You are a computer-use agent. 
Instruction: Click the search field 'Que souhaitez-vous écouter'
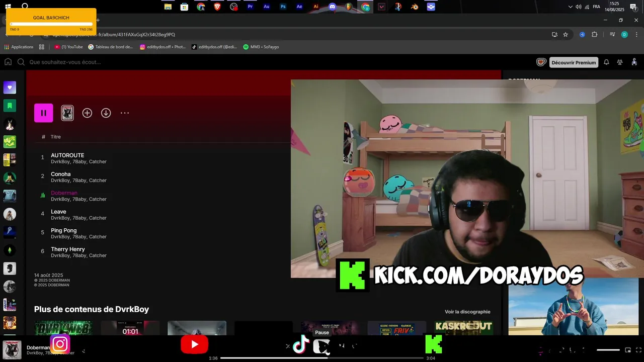[x=65, y=62]
